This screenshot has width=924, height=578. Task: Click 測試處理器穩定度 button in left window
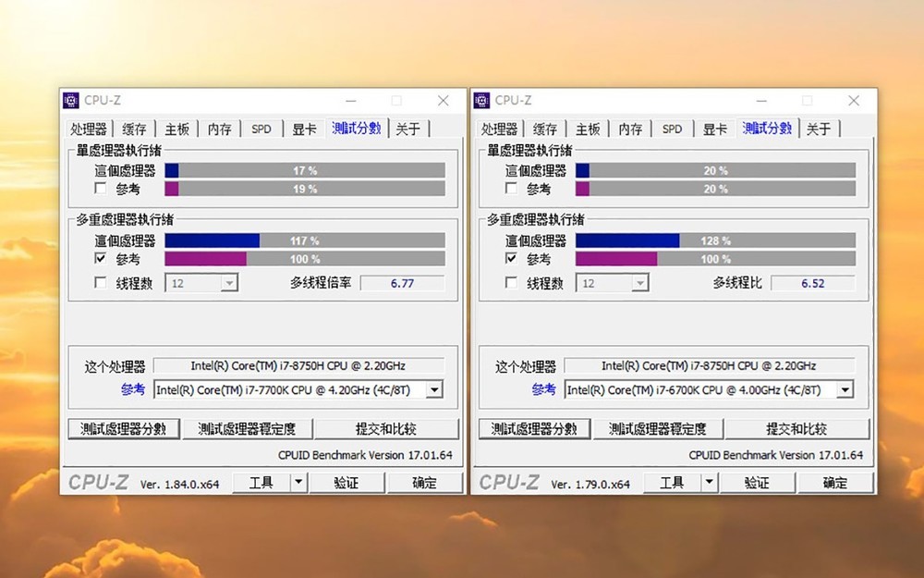(x=247, y=429)
